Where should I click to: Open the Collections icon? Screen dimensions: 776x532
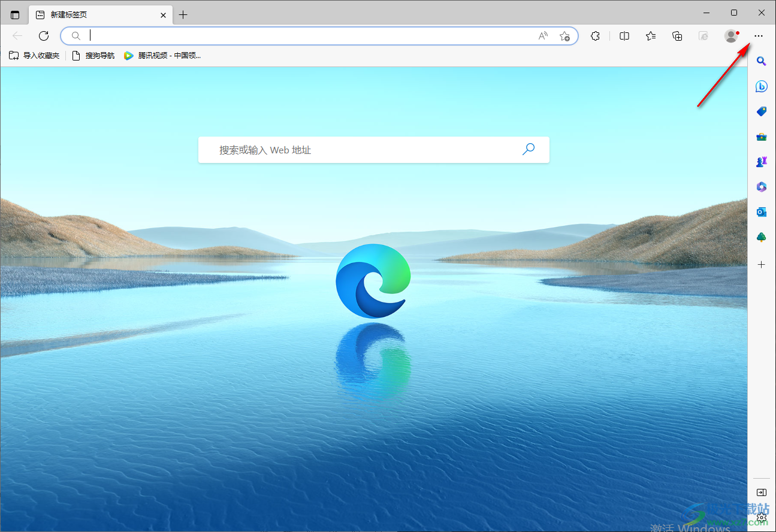[x=677, y=36]
